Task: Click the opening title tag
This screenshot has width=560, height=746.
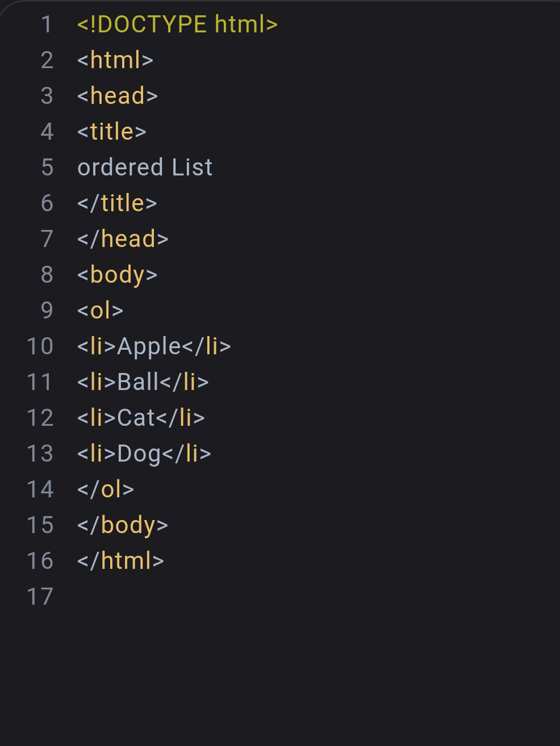Action: coord(112,132)
